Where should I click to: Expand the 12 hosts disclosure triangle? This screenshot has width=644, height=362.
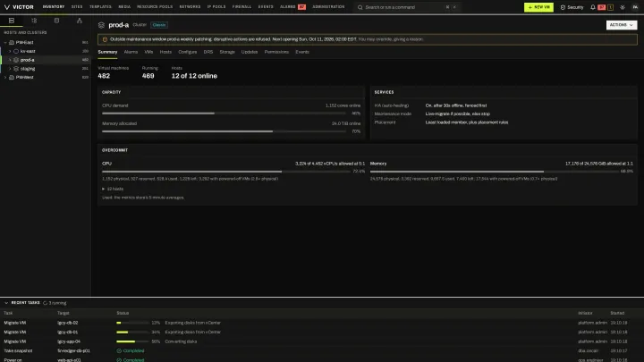(x=104, y=189)
